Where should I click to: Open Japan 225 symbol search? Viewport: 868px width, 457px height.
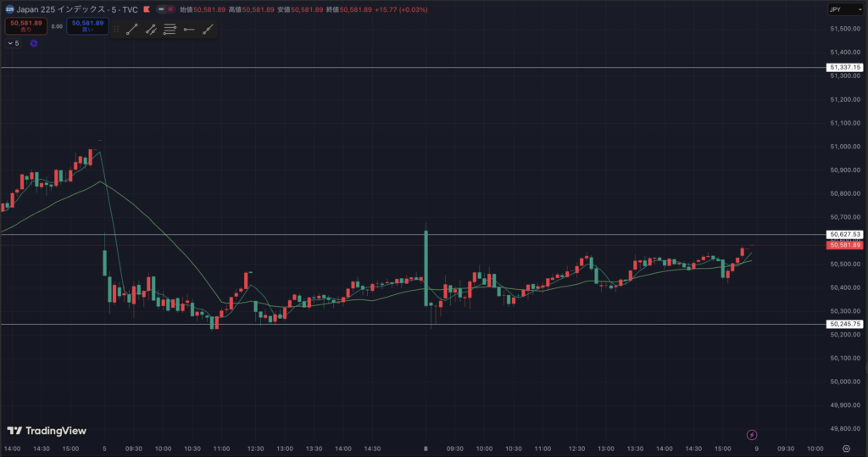click(72, 9)
